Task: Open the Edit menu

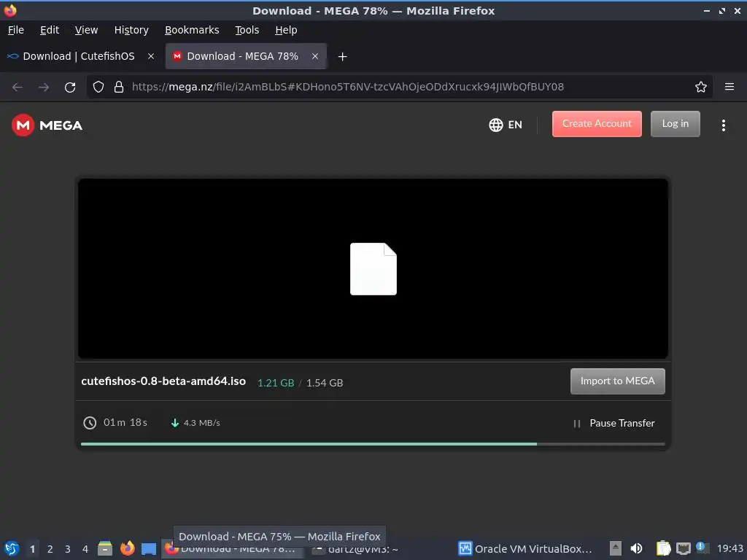Action: click(50, 30)
